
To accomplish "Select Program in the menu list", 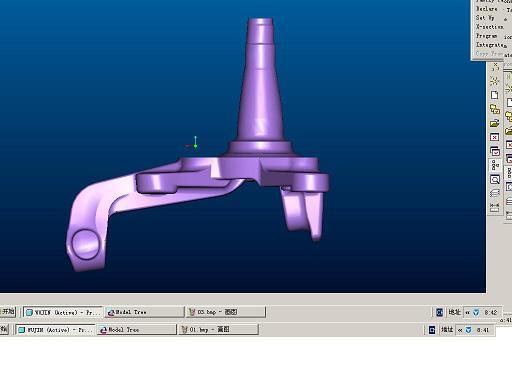I will (487, 36).
